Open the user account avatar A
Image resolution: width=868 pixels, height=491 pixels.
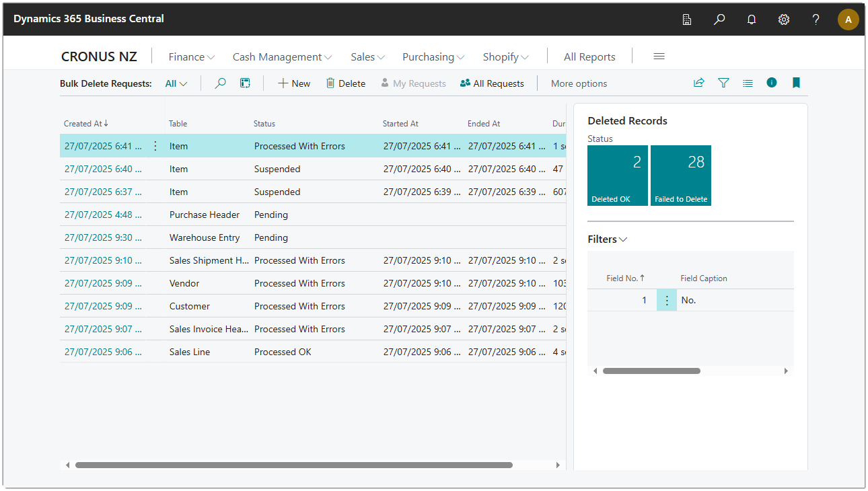848,20
